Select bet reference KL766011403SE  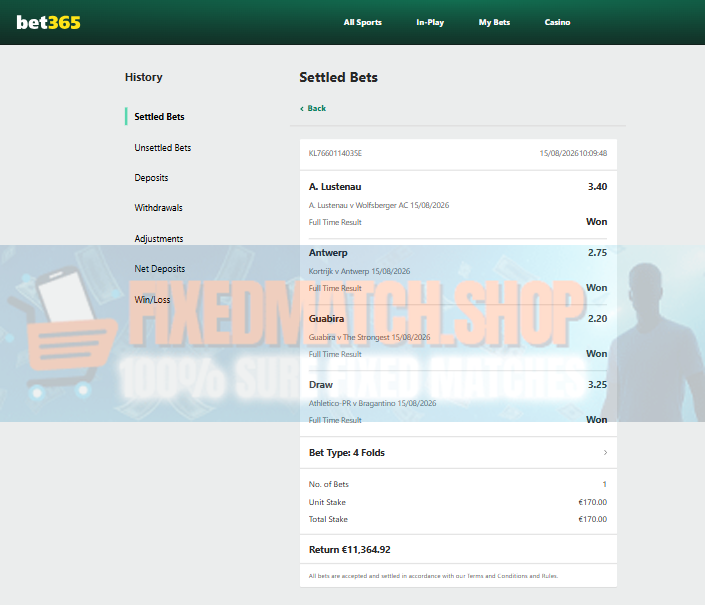[335, 153]
